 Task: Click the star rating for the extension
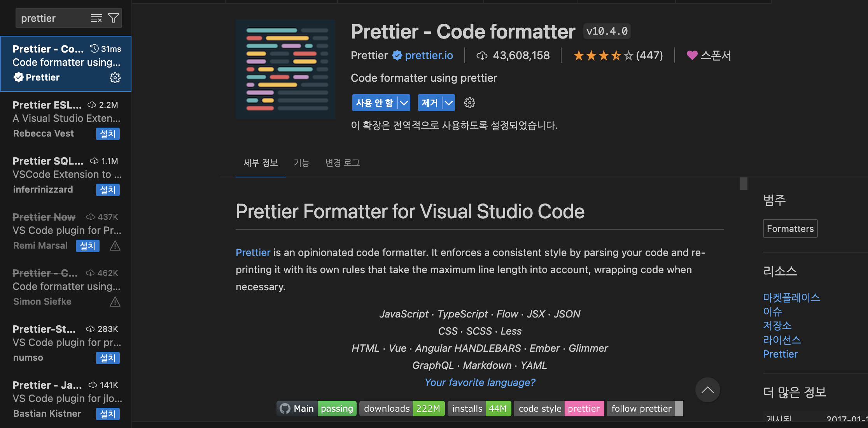(603, 56)
